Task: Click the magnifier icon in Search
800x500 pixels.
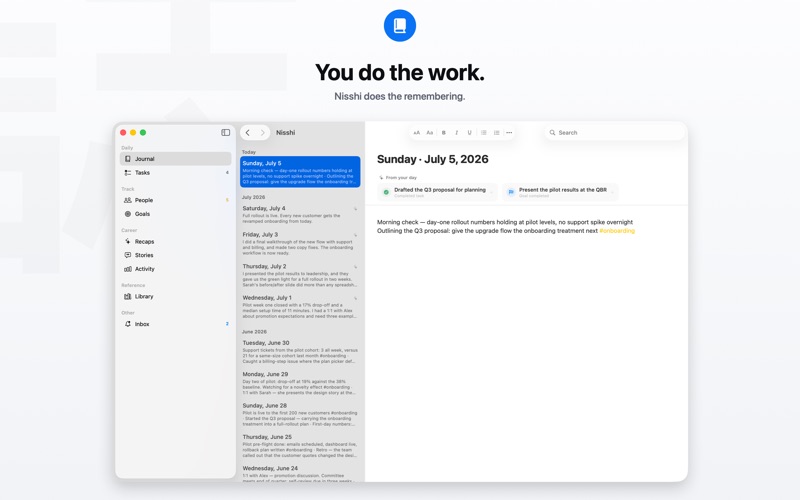Action: pyautogui.click(x=552, y=133)
